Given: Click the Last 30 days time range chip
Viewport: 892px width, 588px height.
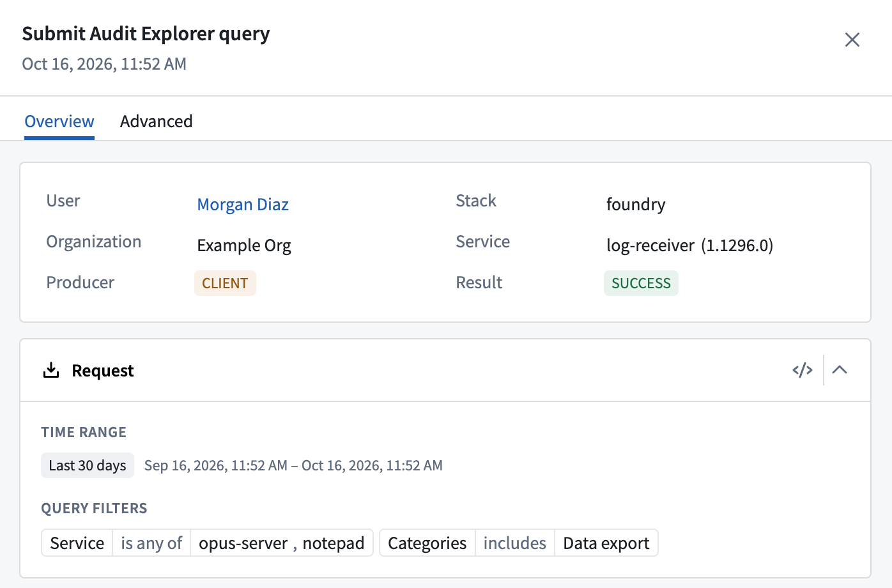Looking at the screenshot, I should tap(88, 465).
